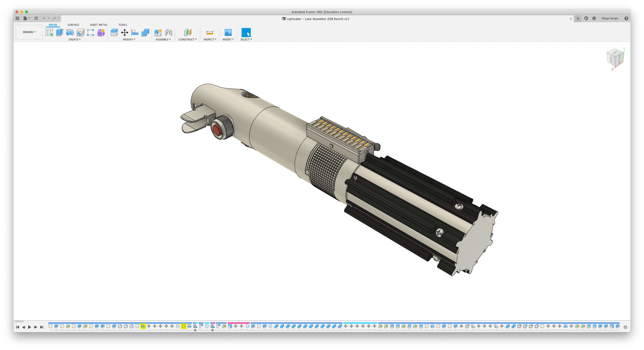This screenshot has height=350, width=644.
Task: Open a new design tab
Action: (578, 19)
